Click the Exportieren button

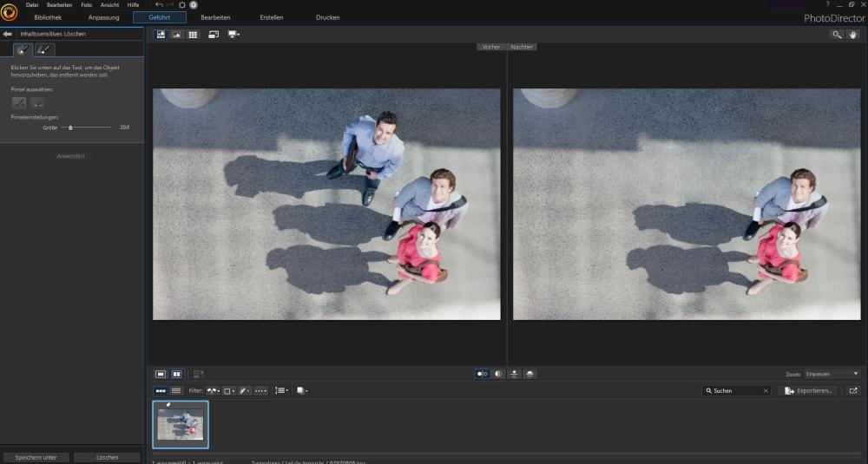pos(808,391)
